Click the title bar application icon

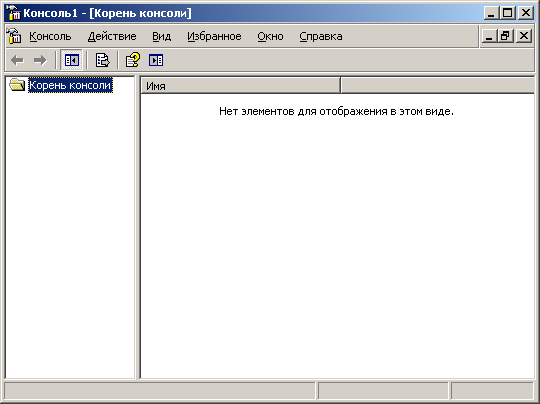click(x=14, y=13)
